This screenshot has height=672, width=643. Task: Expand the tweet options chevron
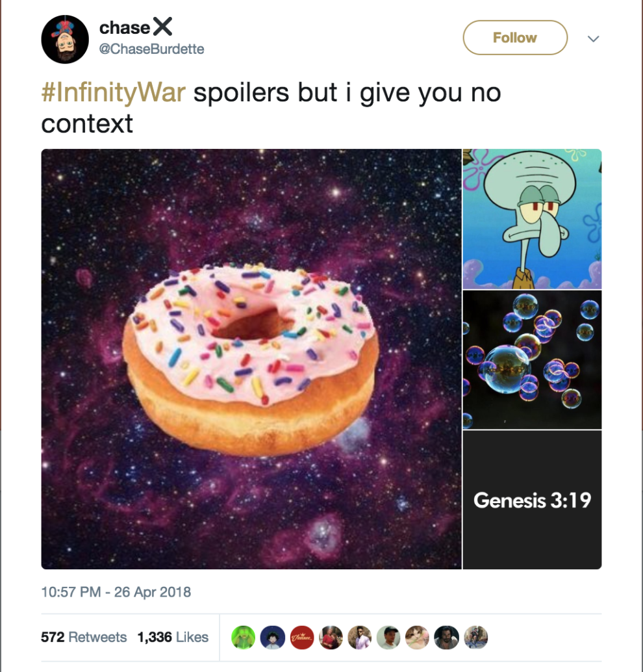593,38
